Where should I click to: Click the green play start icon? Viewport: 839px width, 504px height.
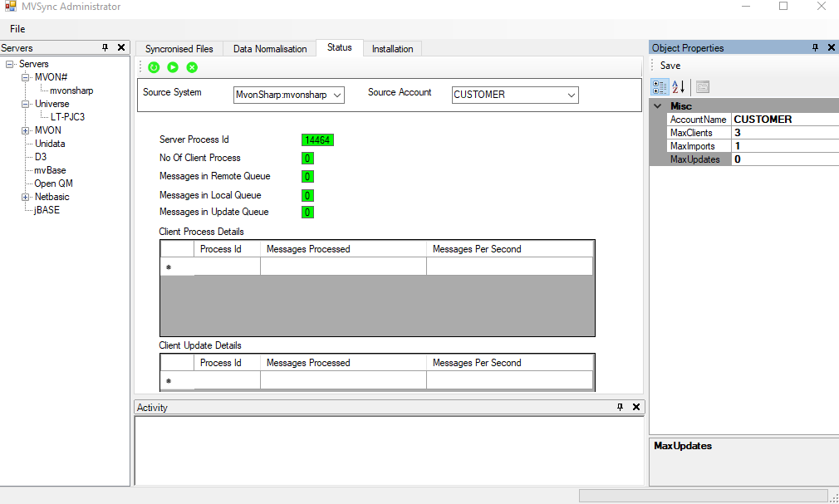click(x=173, y=67)
